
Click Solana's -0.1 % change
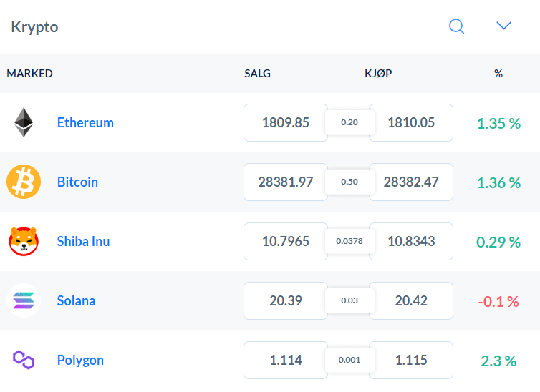498,302
